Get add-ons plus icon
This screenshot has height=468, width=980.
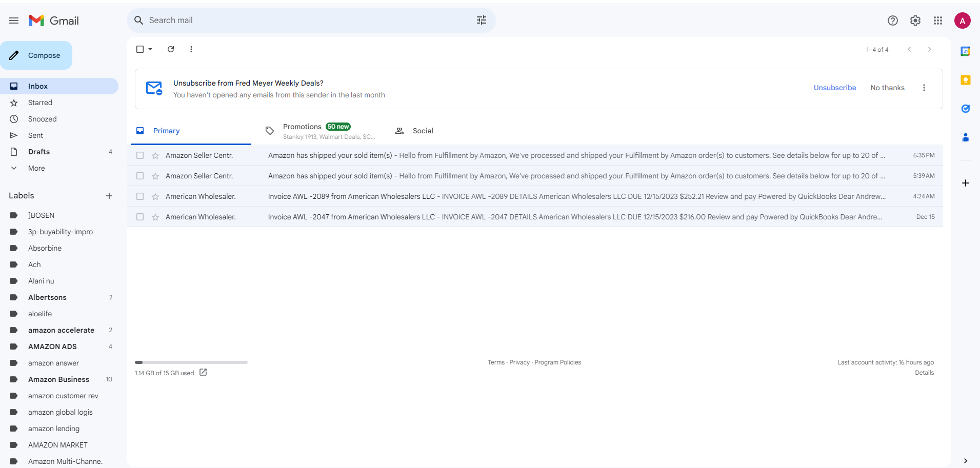pyautogui.click(x=966, y=183)
